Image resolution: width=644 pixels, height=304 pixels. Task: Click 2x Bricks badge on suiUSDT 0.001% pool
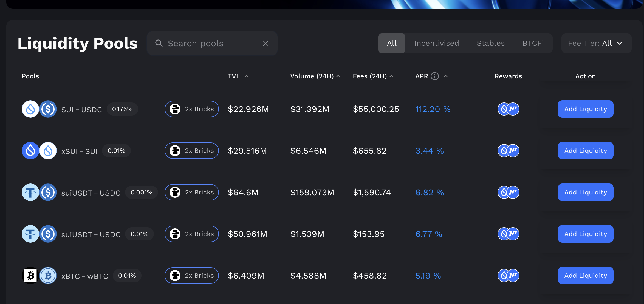191,192
